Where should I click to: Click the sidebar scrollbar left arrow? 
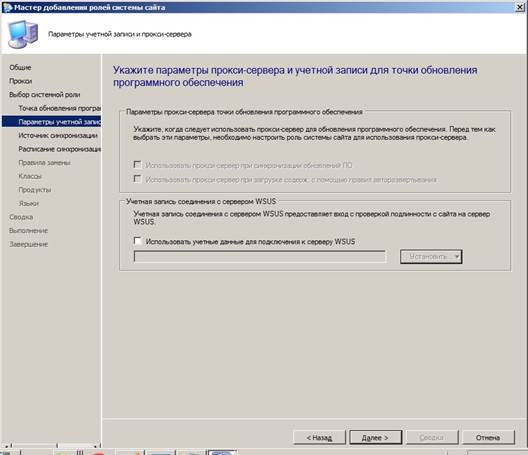tap(6, 446)
